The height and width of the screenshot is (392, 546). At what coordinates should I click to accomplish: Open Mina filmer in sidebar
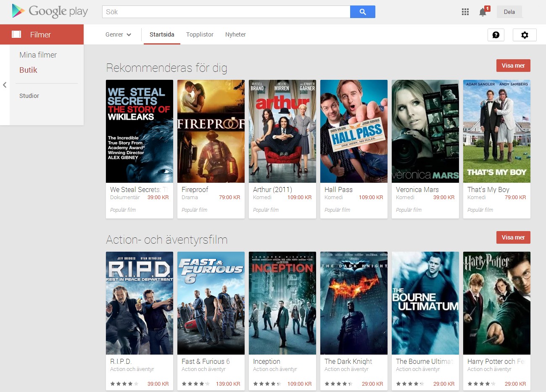click(x=38, y=55)
